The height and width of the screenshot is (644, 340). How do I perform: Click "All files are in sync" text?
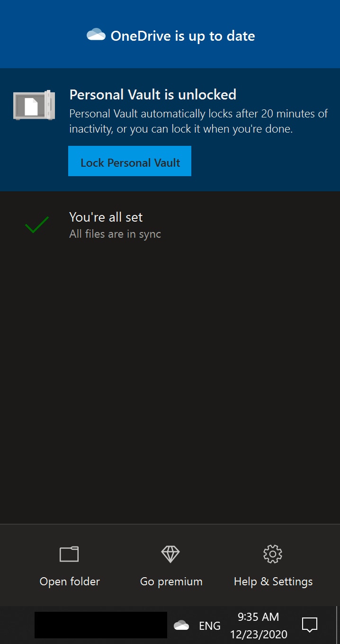(x=115, y=234)
